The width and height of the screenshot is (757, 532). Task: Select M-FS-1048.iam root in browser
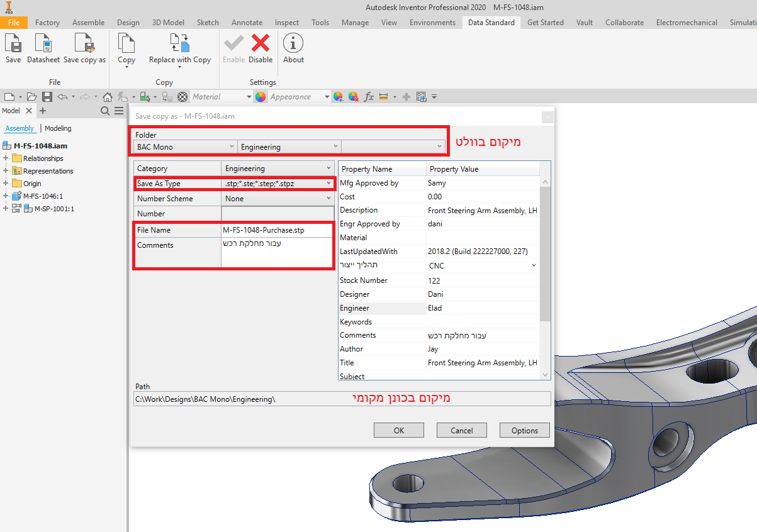[x=40, y=146]
